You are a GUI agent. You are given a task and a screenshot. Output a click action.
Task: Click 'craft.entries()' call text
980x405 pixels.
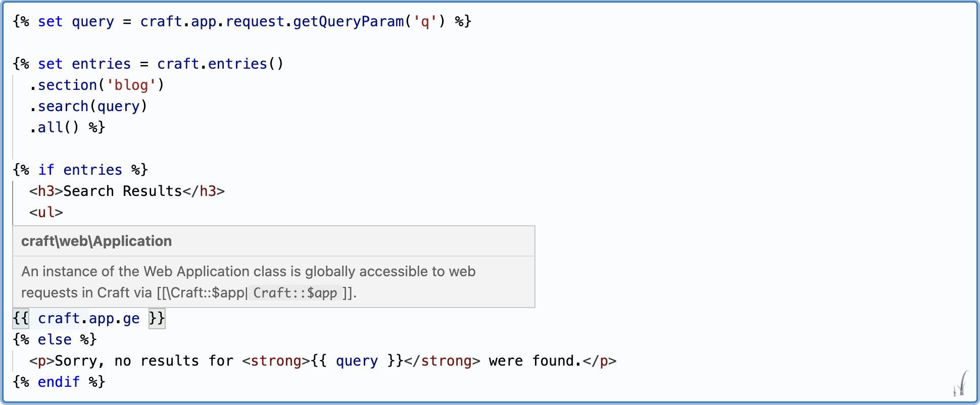[x=220, y=64]
